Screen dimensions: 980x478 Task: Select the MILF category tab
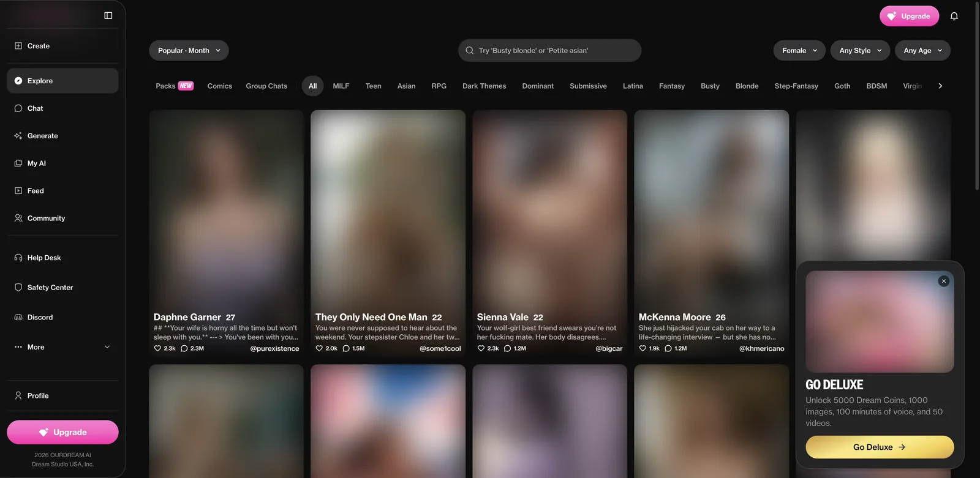click(341, 86)
